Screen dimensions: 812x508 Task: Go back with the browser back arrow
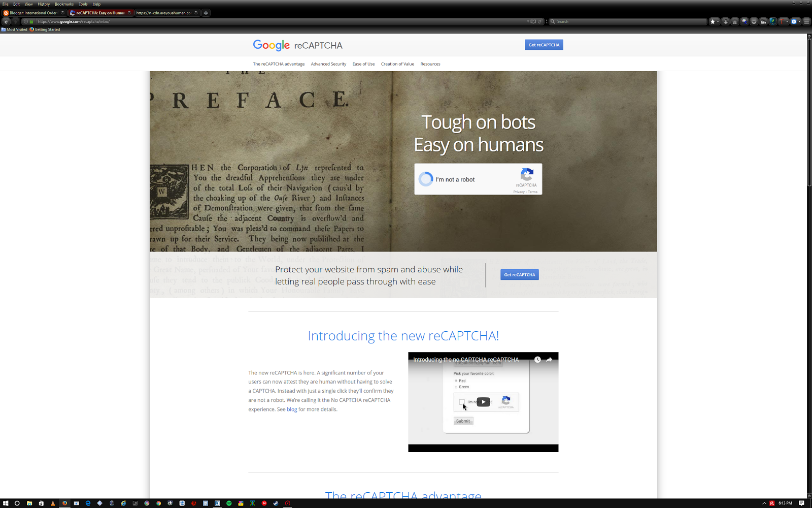6,21
